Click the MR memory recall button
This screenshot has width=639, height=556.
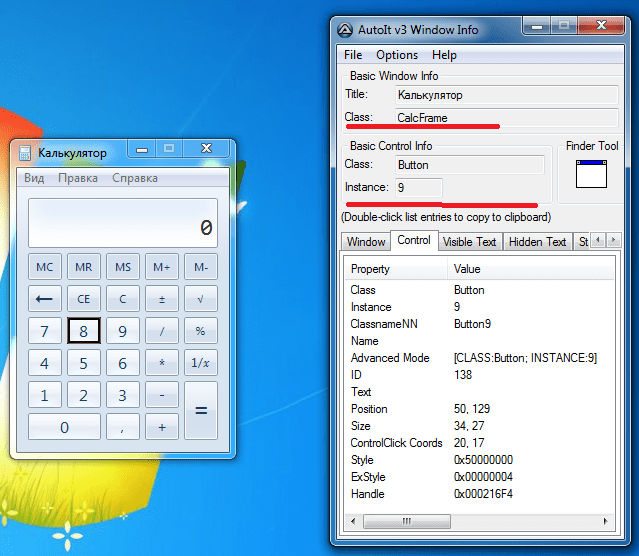[84, 267]
